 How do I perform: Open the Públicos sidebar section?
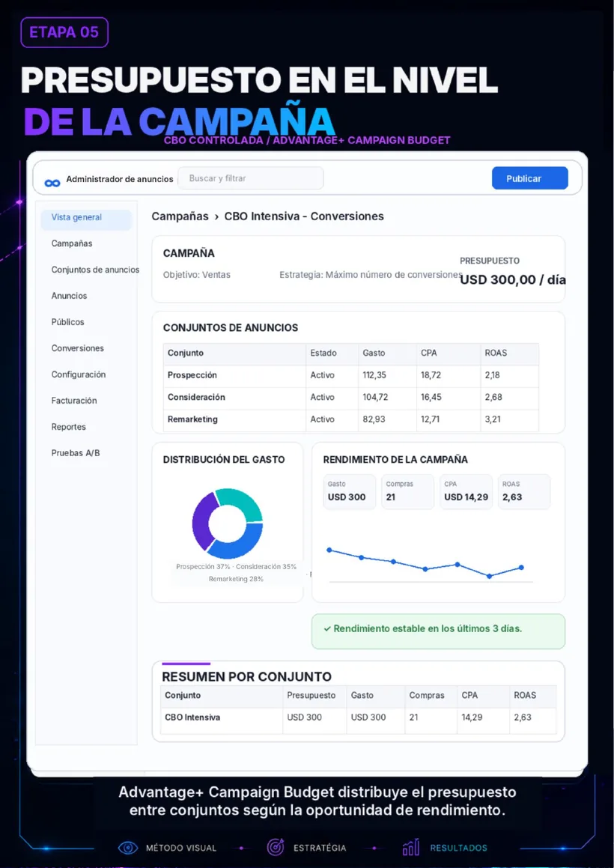click(67, 321)
